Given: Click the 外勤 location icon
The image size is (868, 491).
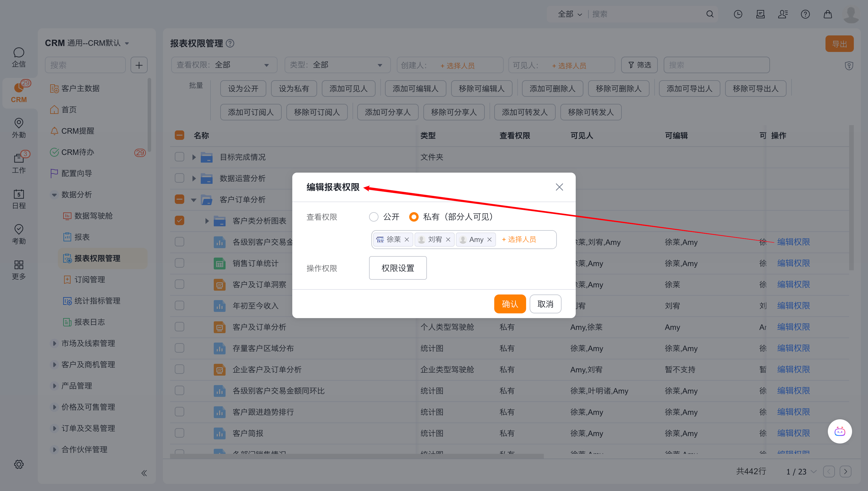Looking at the screenshot, I should (x=19, y=123).
